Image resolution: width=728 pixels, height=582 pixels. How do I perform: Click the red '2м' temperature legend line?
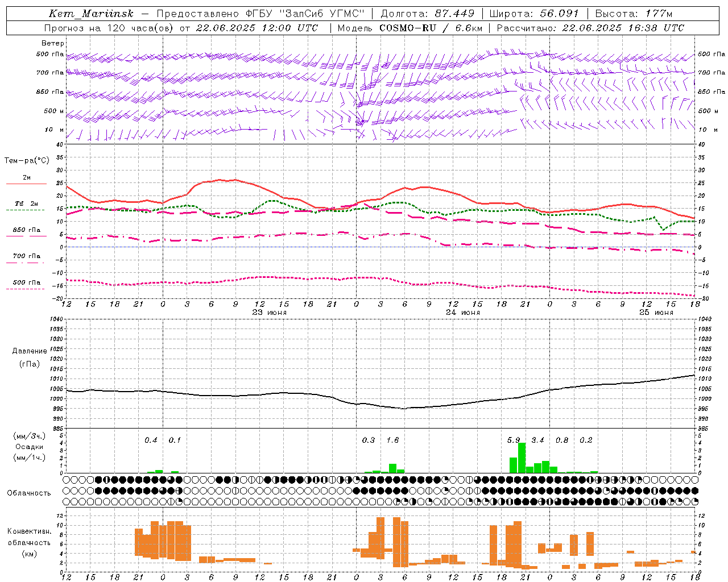(26, 184)
